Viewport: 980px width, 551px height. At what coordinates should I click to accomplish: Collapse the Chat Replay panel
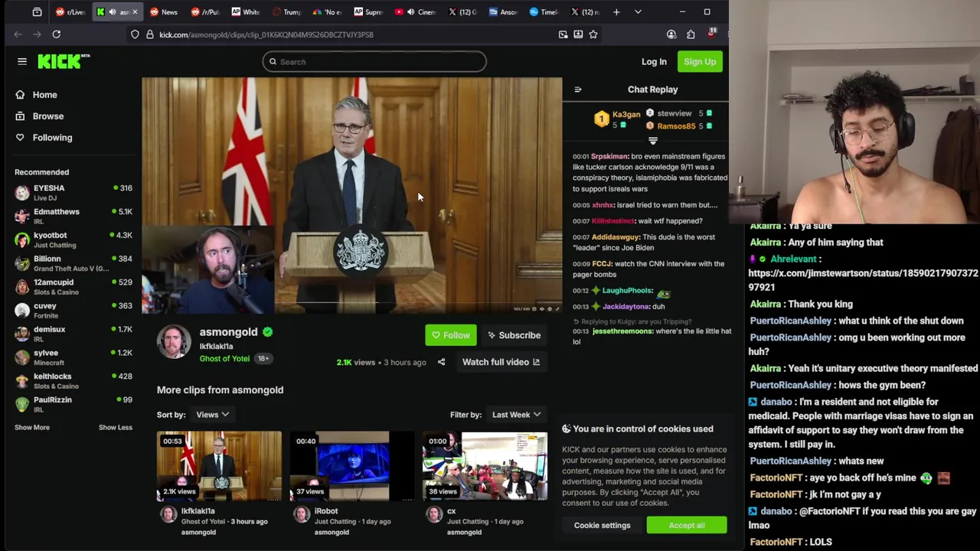(x=578, y=90)
